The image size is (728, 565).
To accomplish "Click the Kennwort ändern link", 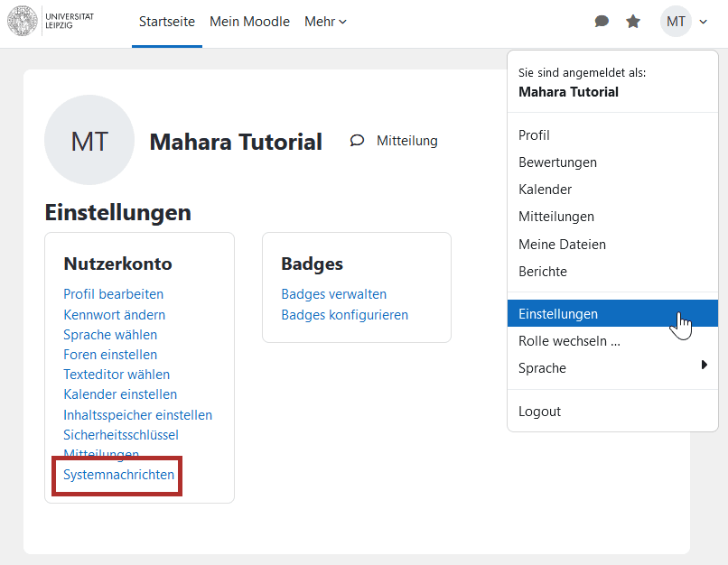I will (114, 315).
